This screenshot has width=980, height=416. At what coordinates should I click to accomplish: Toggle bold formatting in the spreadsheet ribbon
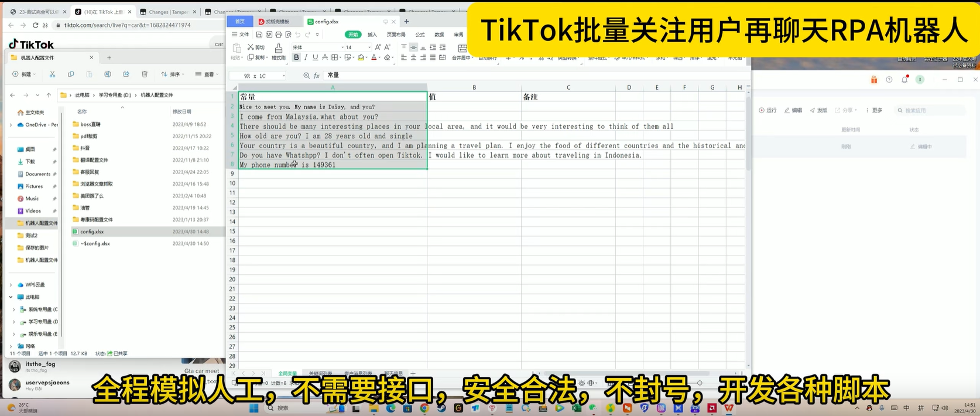pyautogui.click(x=296, y=57)
